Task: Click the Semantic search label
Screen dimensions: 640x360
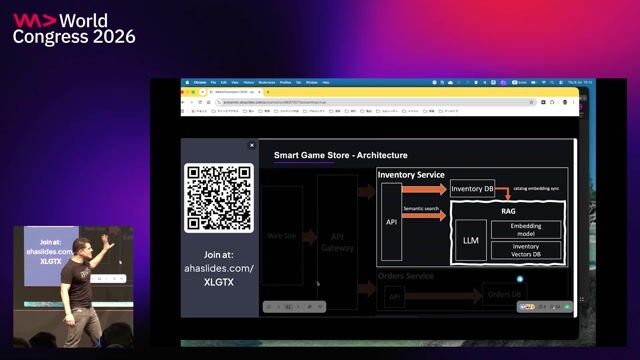Action: coord(421,209)
